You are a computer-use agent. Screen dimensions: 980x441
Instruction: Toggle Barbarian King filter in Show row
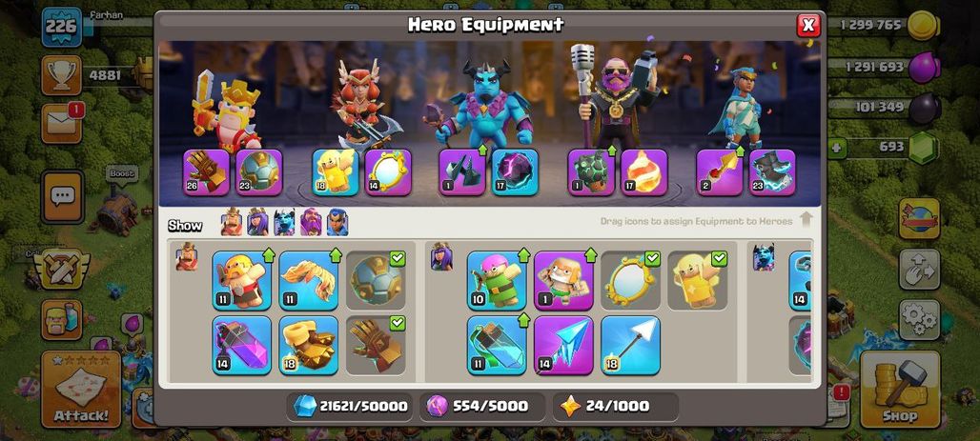(232, 222)
